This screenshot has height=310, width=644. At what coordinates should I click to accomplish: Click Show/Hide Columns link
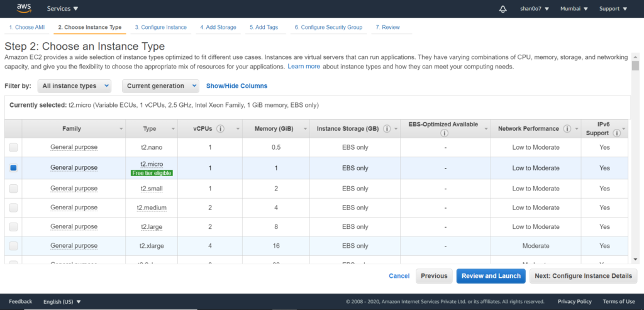(236, 86)
